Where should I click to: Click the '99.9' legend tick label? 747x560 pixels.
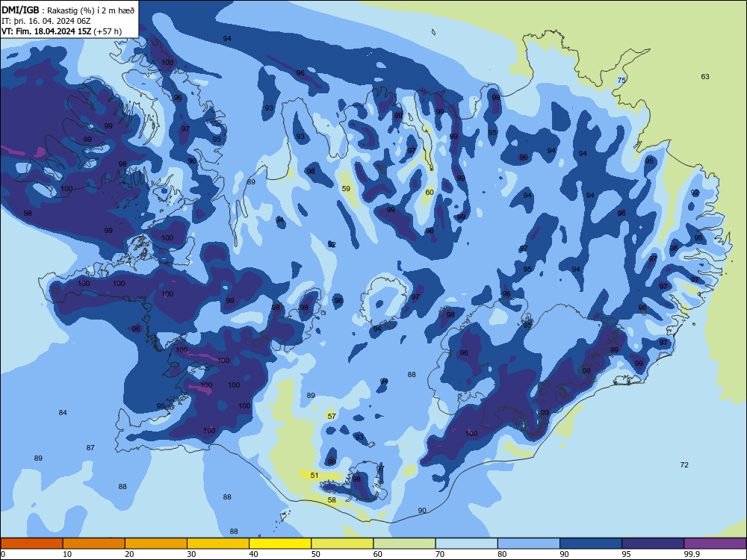coord(692,554)
